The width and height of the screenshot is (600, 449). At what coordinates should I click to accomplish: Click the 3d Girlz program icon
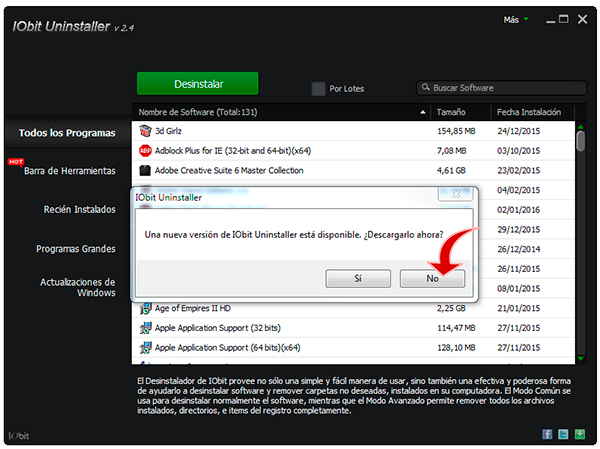[145, 131]
